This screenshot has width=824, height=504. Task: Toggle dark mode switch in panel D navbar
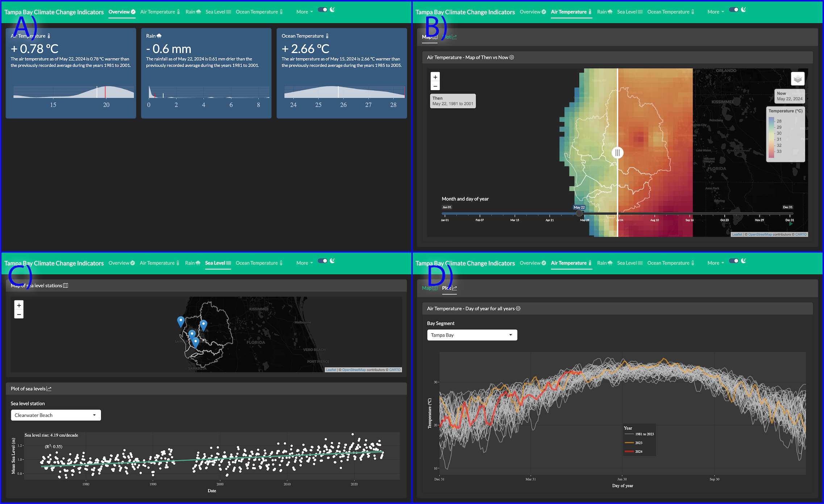734,261
